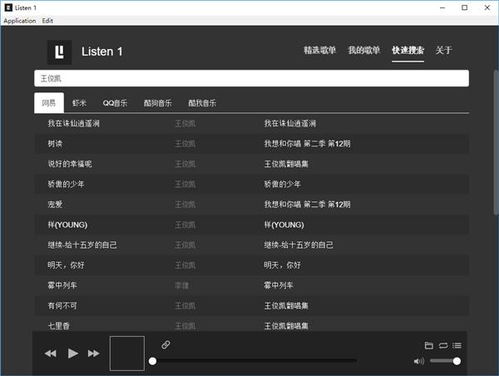Open the Application menu

(20, 21)
